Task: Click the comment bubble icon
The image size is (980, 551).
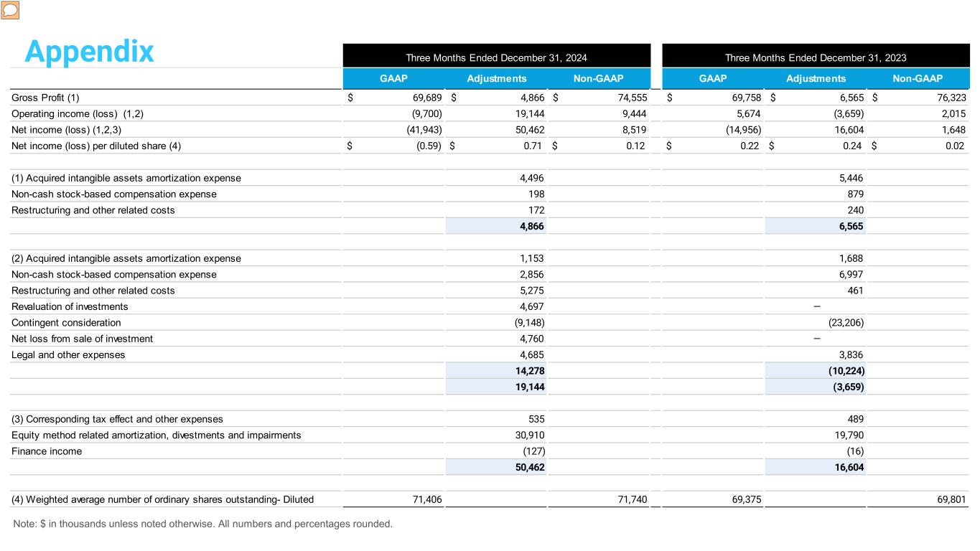Action: click(x=10, y=10)
